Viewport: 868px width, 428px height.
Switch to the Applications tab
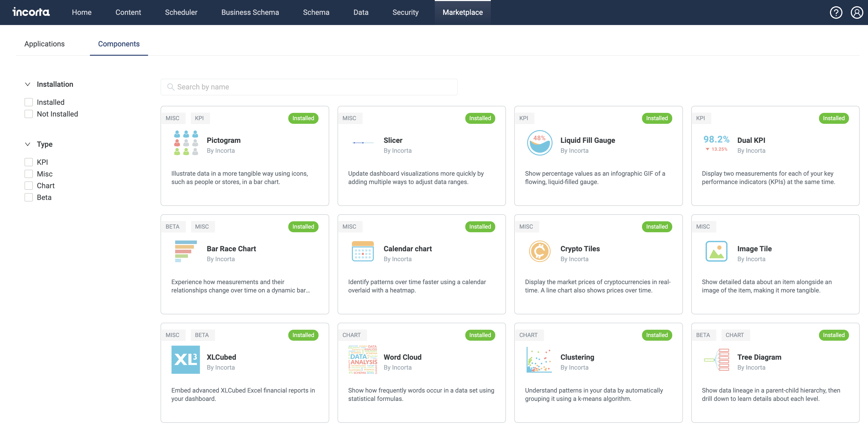(x=45, y=44)
